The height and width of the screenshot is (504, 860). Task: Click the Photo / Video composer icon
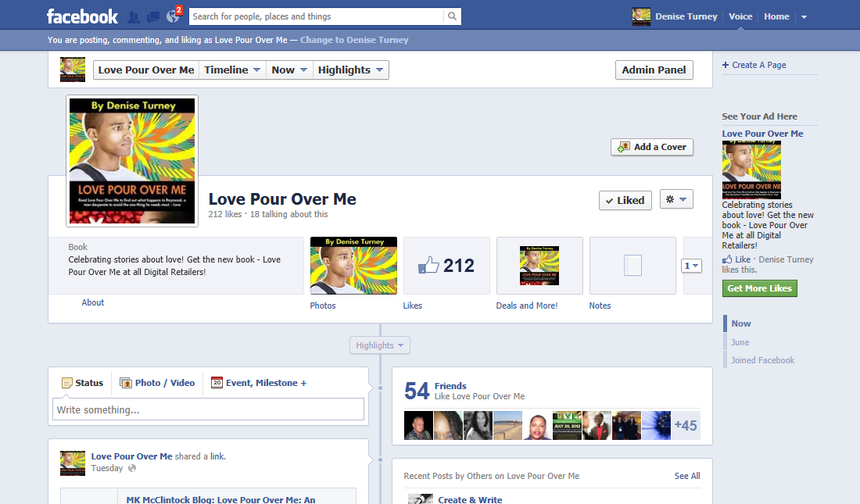tap(126, 383)
